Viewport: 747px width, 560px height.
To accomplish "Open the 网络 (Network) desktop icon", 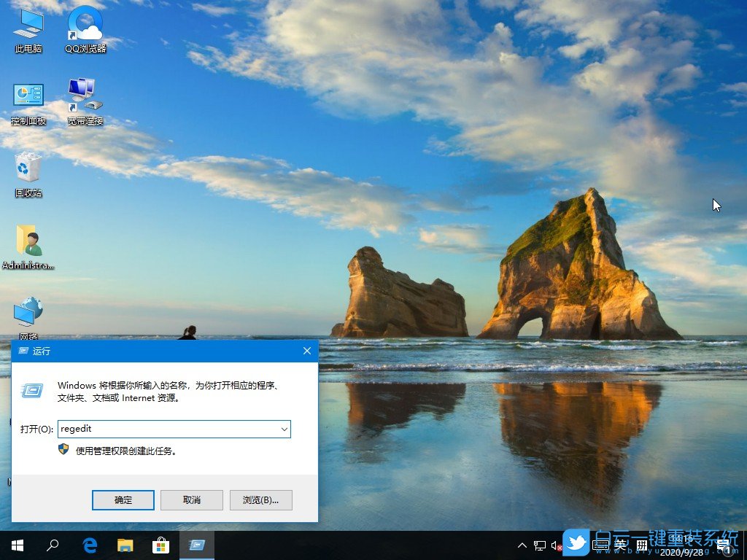I will [x=27, y=312].
